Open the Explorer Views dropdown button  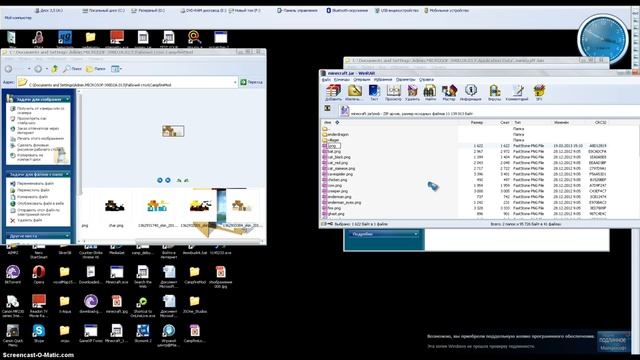116,69
